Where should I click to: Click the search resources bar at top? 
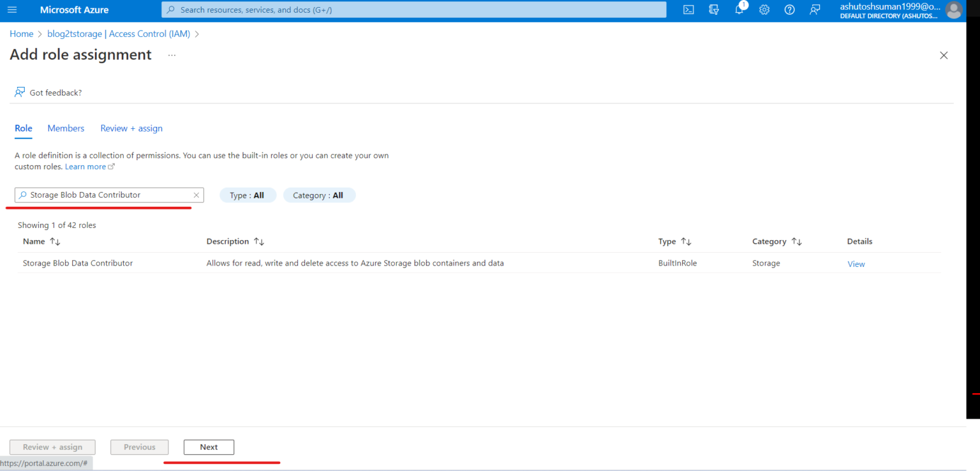(413, 10)
